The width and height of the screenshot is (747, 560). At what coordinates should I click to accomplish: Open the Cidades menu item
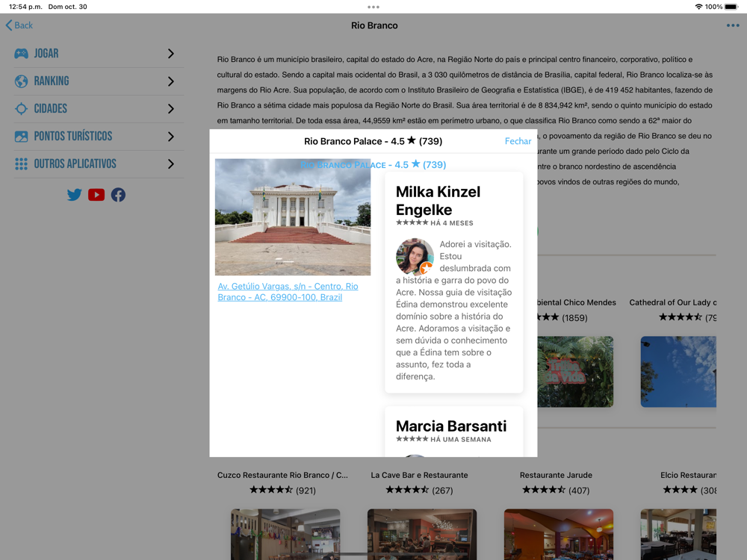(99, 108)
